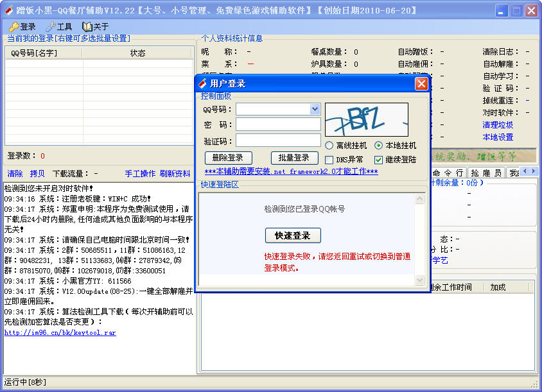Click the wrench icon beside 工具 menu
This screenshot has width=542, height=392.
(50, 27)
